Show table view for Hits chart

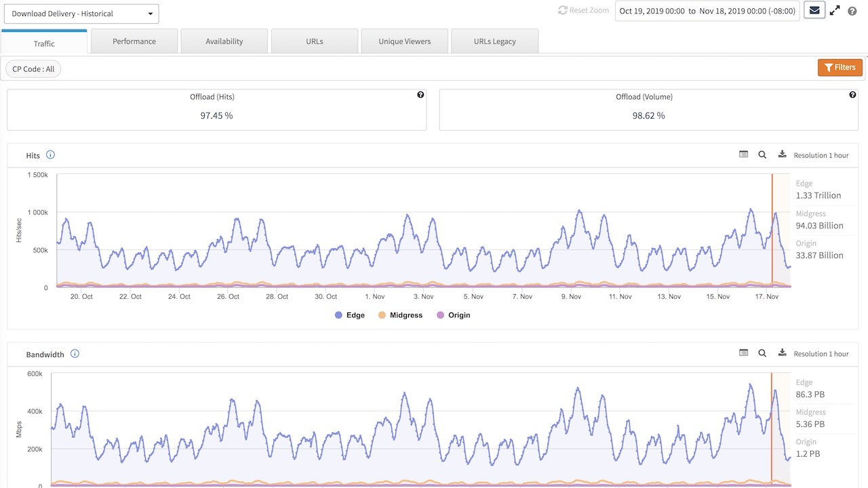[x=743, y=155]
